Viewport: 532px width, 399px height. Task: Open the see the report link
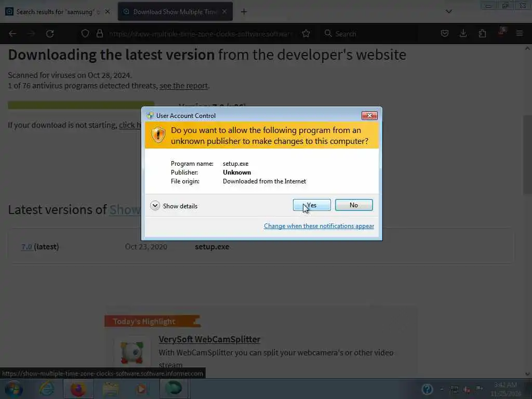tap(183, 86)
